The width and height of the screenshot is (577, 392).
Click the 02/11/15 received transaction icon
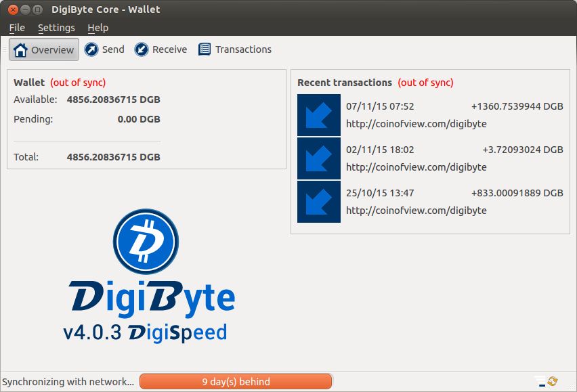tap(318, 158)
